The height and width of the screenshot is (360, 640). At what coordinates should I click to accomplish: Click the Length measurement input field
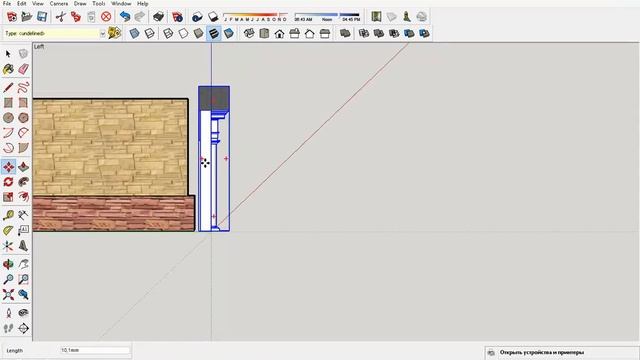pyautogui.click(x=95, y=350)
